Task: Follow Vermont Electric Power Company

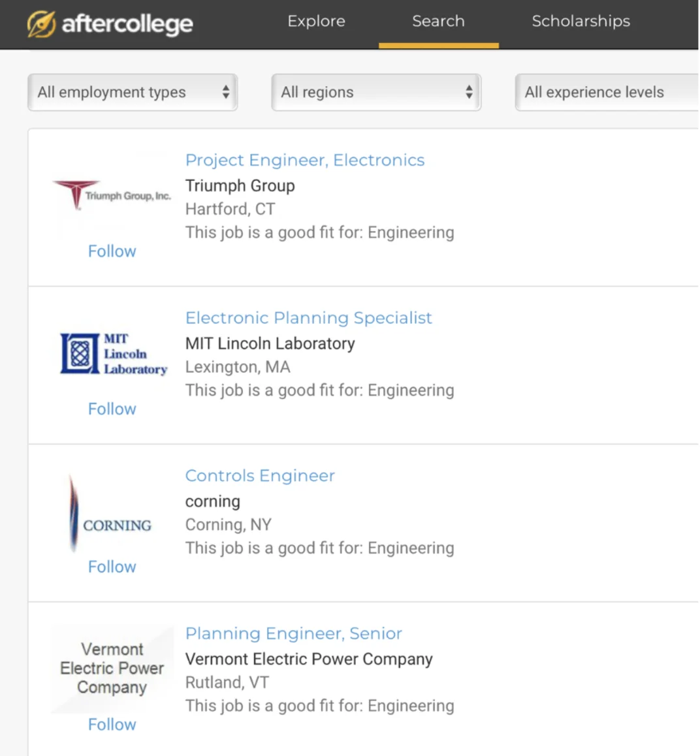Action: click(112, 725)
